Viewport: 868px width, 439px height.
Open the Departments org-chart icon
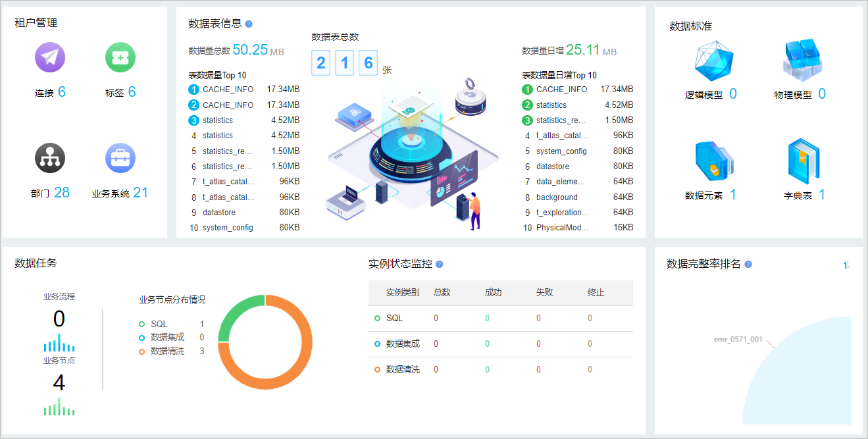[x=50, y=158]
